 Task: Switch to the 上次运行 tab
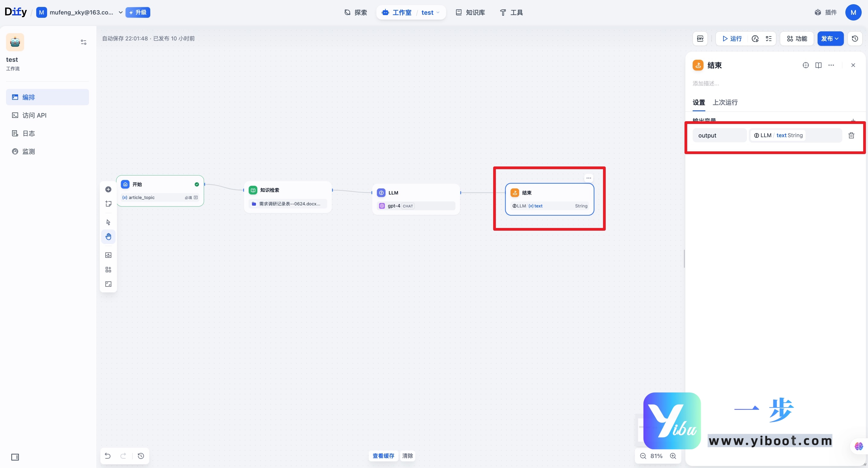pyautogui.click(x=725, y=102)
